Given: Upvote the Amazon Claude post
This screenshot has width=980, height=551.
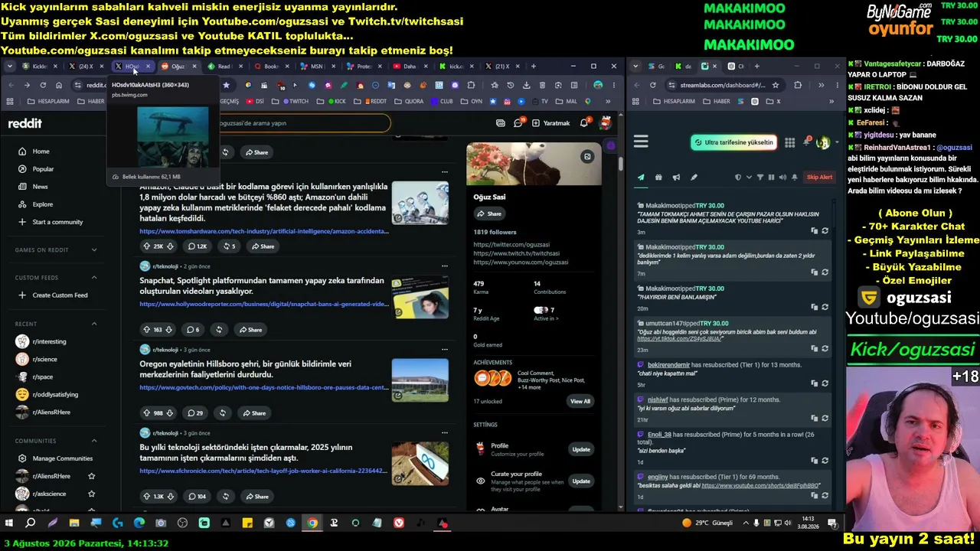Looking at the screenshot, I should (146, 246).
